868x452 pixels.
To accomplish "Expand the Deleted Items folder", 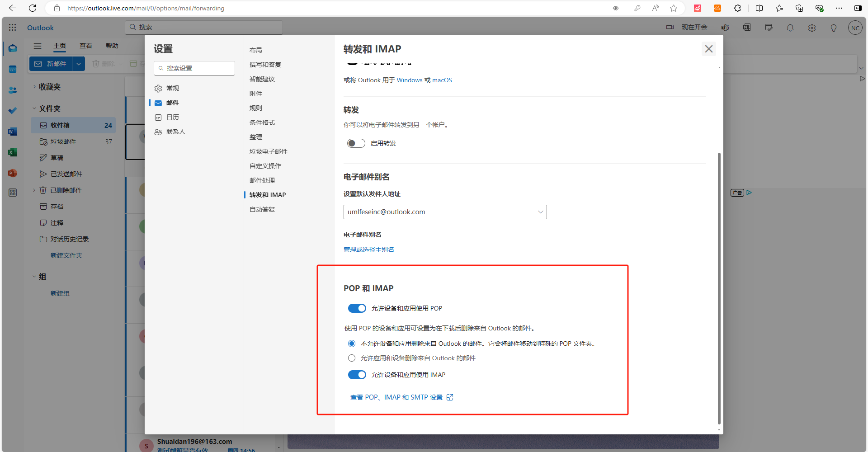I will click(x=34, y=190).
